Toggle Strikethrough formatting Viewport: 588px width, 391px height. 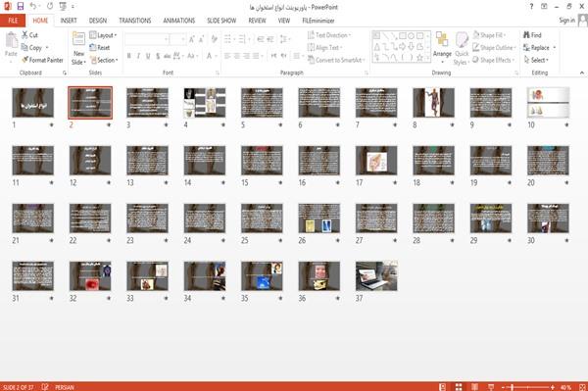pos(167,56)
